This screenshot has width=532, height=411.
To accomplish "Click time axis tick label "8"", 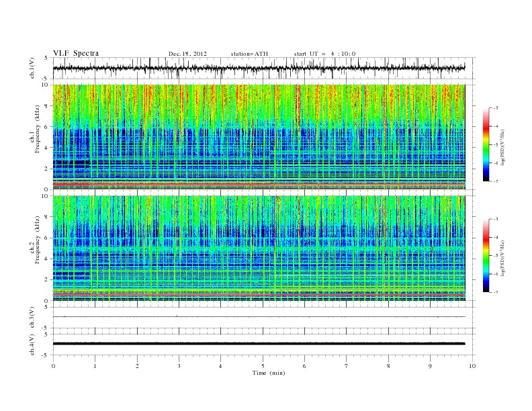I will tap(388, 366).
